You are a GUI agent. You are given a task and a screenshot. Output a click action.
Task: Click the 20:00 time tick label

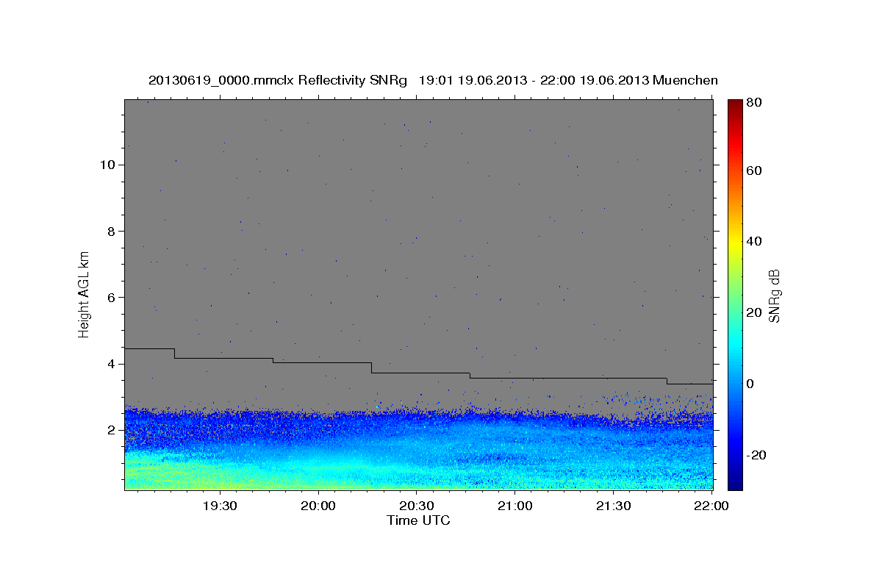(318, 506)
